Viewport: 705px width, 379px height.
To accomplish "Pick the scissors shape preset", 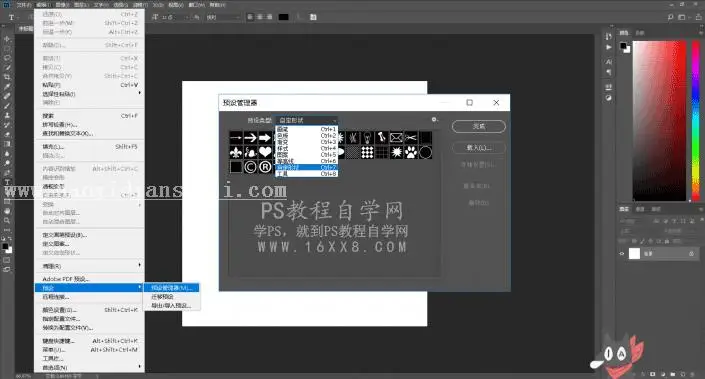I will [411, 138].
